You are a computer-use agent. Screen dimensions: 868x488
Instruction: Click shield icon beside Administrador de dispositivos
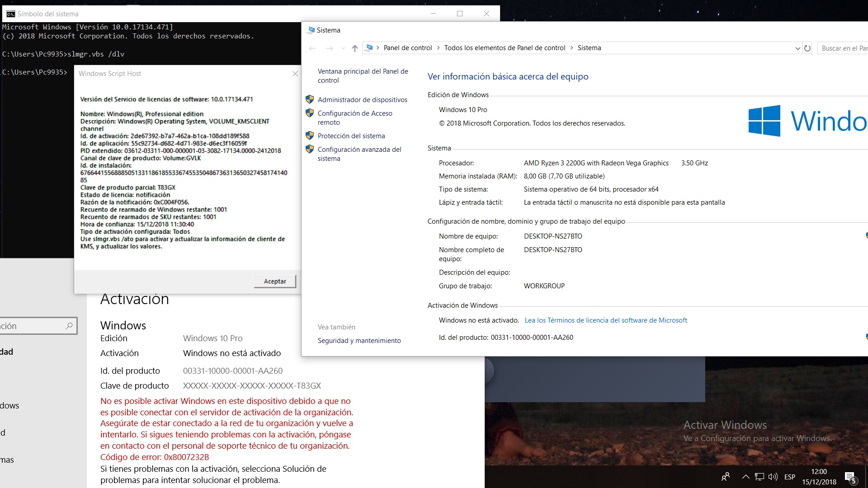310,99
